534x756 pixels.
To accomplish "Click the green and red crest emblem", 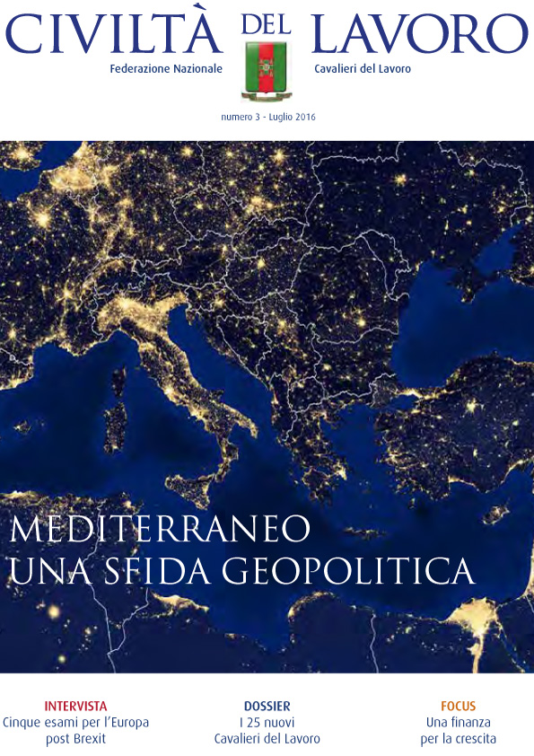I will tap(266, 71).
